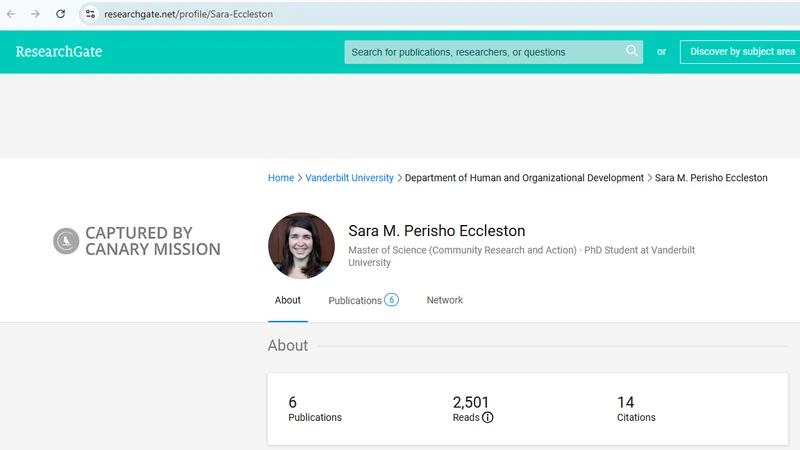Viewport: 800px width, 450px height.
Task: Select the About tab
Action: tap(288, 301)
